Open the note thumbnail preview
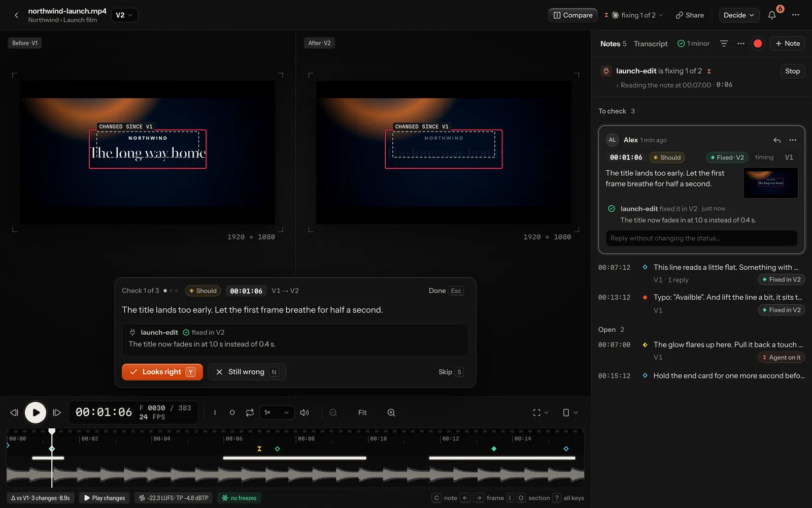This screenshot has width=812, height=508. pyautogui.click(x=770, y=183)
